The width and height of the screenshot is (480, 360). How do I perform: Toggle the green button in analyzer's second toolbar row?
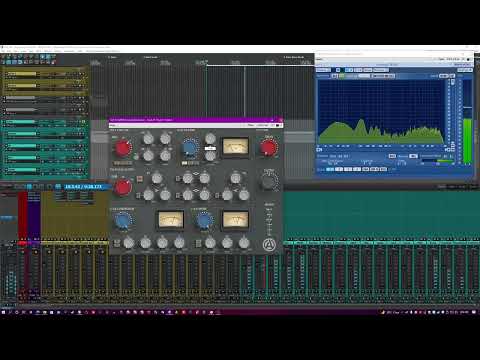coord(341,76)
